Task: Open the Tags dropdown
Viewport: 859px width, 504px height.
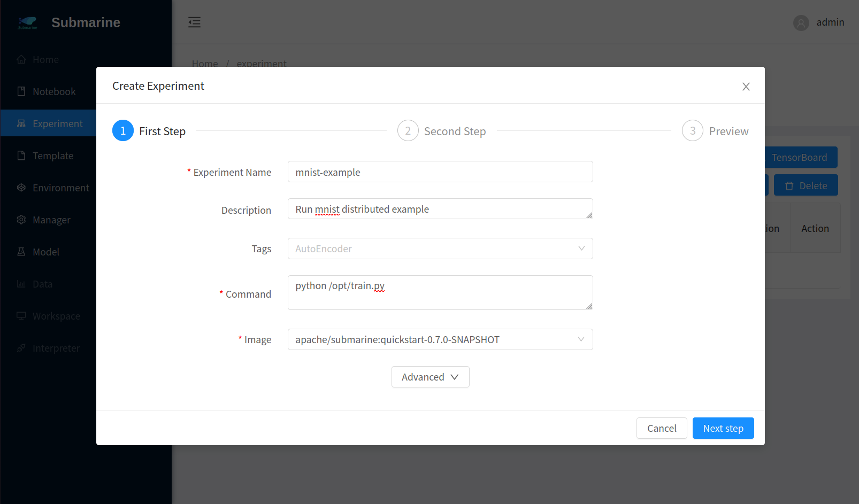Action: click(440, 249)
